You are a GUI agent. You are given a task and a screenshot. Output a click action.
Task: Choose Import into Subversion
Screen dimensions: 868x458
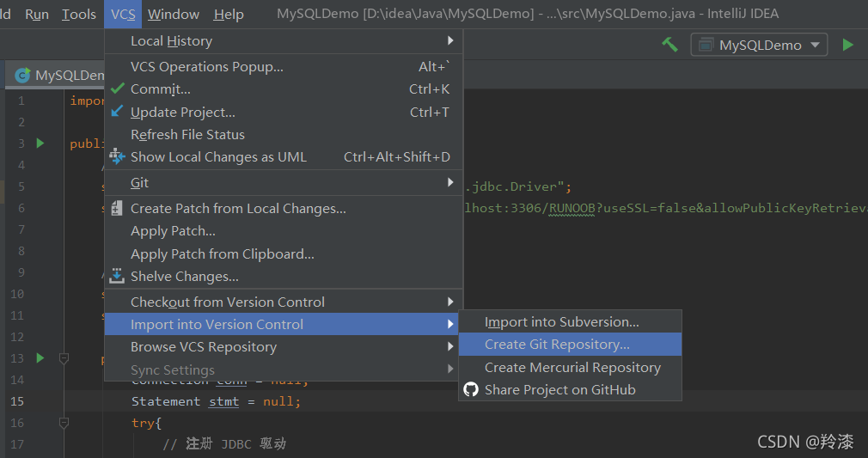[x=570, y=321]
